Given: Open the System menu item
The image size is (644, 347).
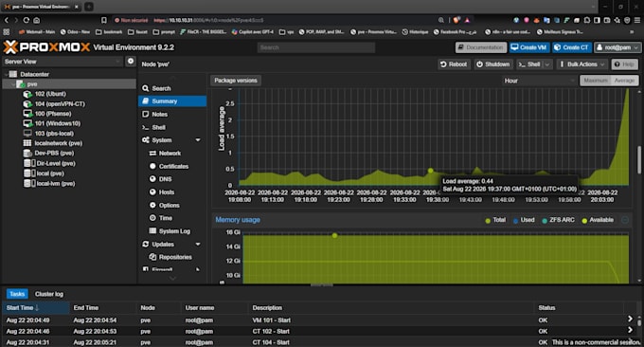Looking at the screenshot, I should pyautogui.click(x=162, y=140).
